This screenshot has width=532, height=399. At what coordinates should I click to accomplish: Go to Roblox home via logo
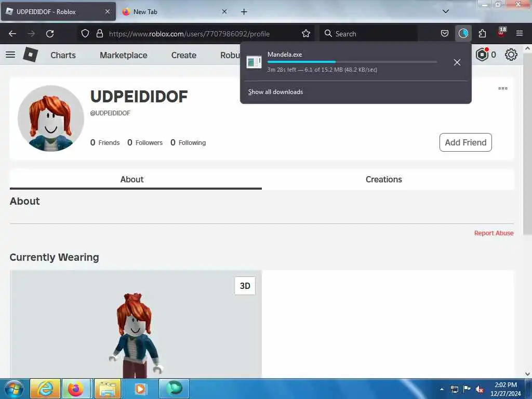[x=31, y=55]
